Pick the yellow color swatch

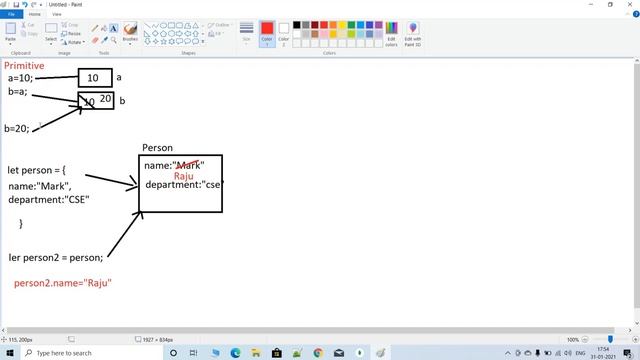pos(342,25)
